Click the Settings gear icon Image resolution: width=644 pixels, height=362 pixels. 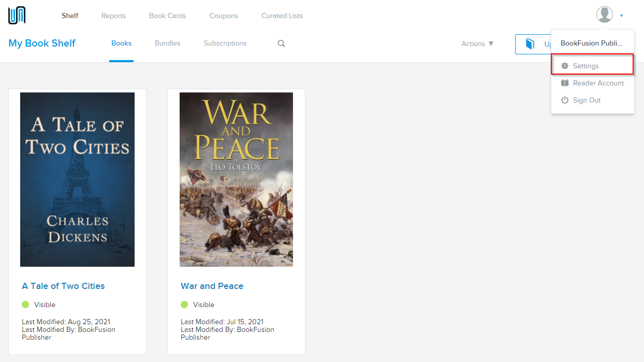565,66
